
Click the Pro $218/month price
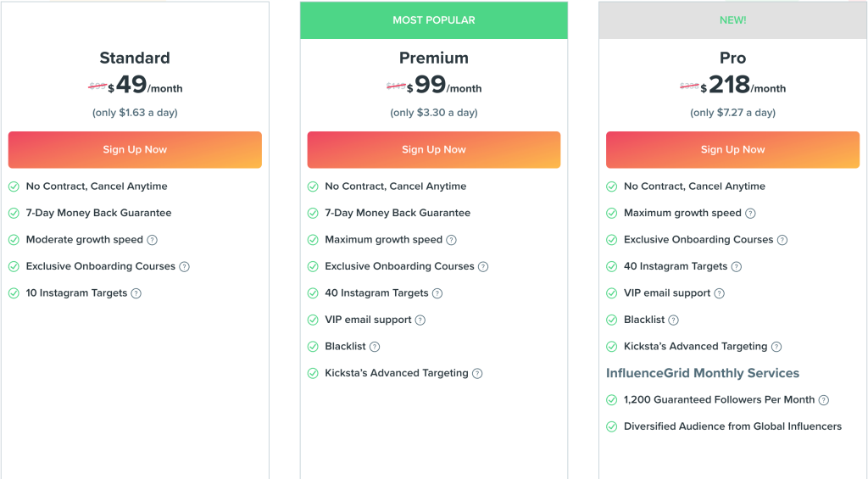[743, 86]
